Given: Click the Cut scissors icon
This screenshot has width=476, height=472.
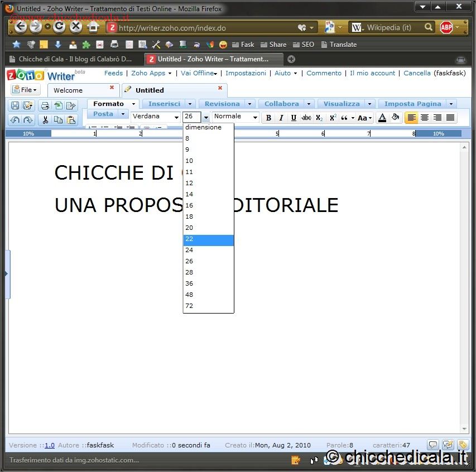Looking at the screenshot, I should click(45, 120).
